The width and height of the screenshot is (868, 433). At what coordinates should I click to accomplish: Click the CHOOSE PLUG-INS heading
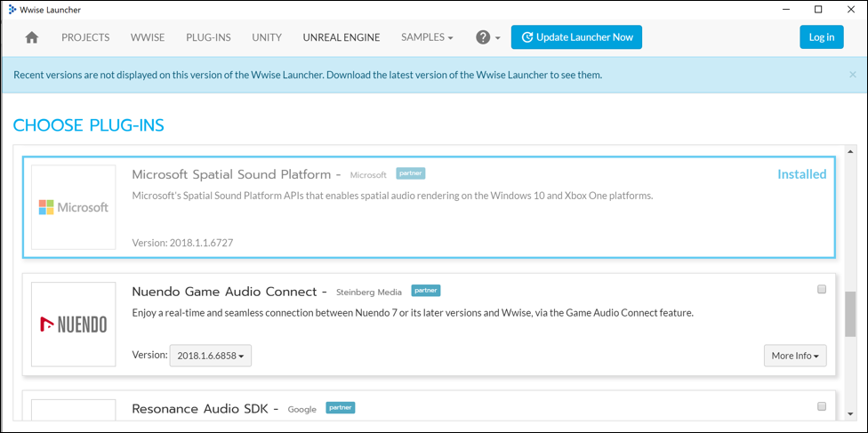[89, 125]
